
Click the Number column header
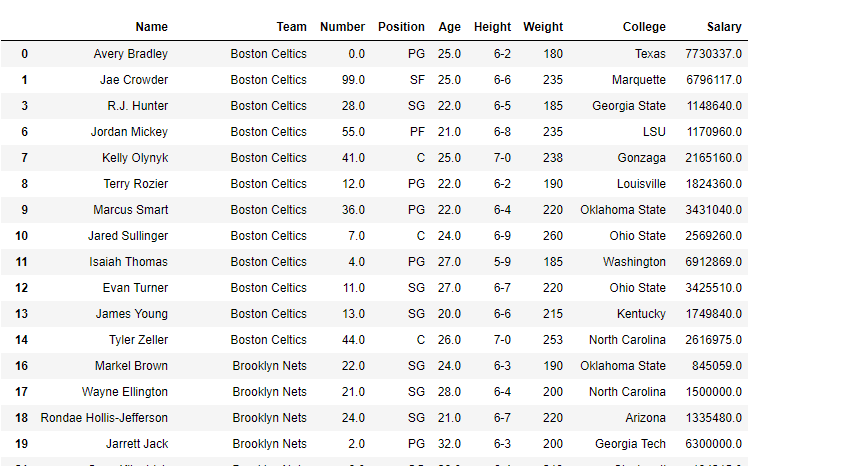pos(342,27)
